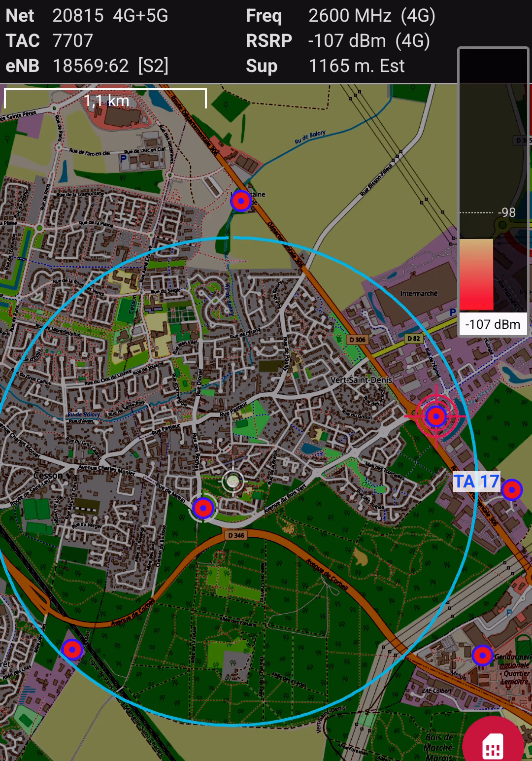
Task: Tap the TAC 7707 field
Action: point(50,41)
